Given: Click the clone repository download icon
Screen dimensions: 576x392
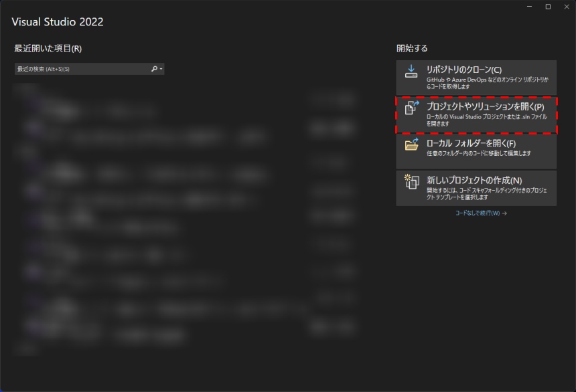Looking at the screenshot, I should click(411, 71).
